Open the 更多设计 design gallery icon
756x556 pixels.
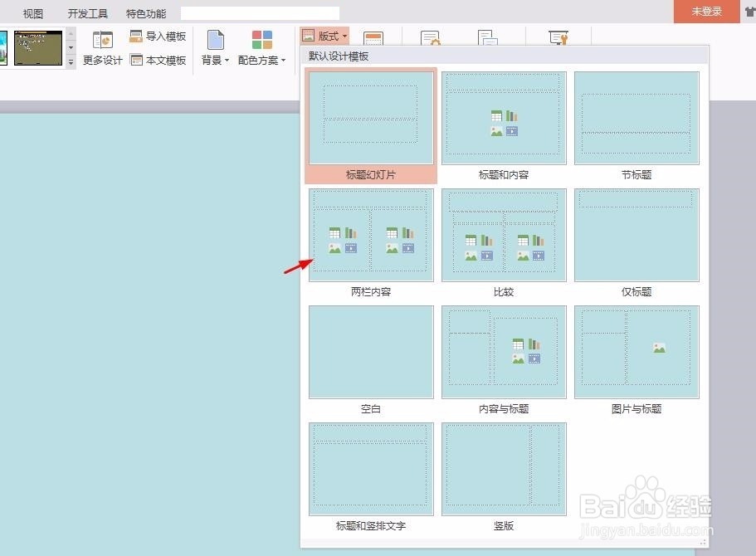[x=103, y=40]
